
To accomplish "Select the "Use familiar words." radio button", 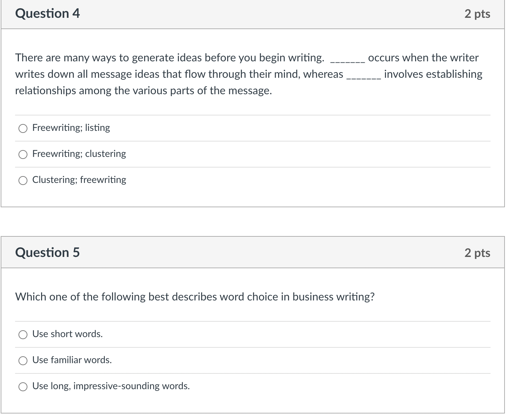I will pos(23,361).
